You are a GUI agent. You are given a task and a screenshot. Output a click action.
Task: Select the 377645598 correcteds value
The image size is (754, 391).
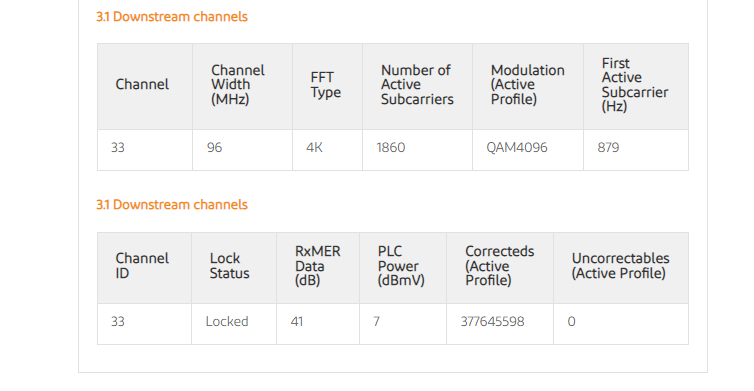[x=492, y=321]
